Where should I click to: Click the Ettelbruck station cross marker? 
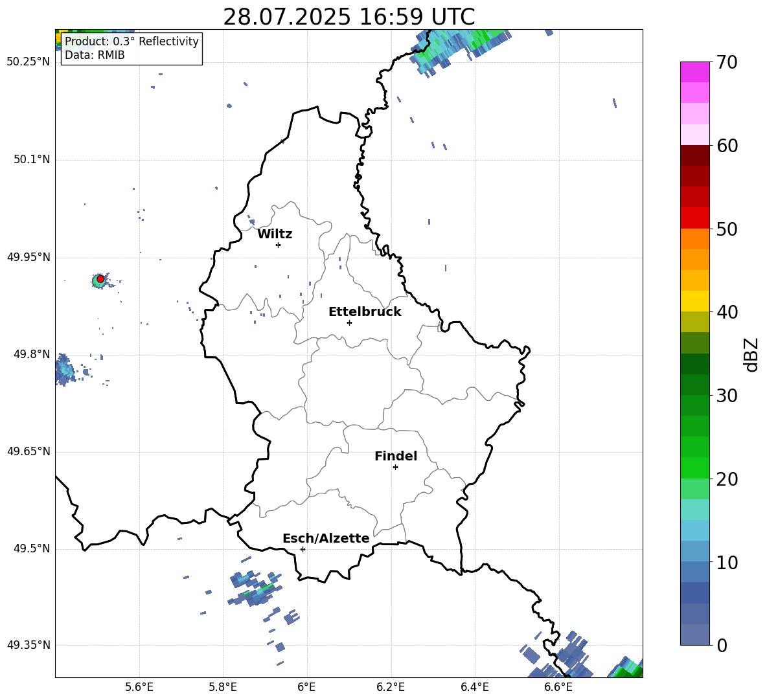tap(349, 322)
